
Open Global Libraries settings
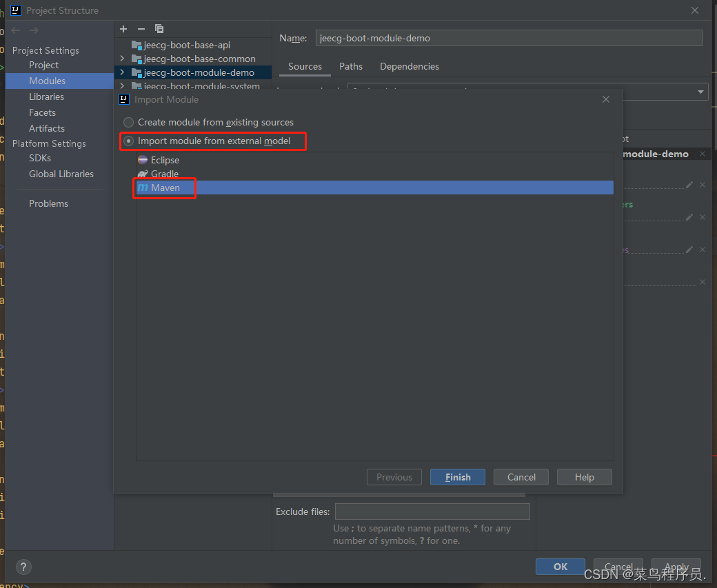point(61,174)
